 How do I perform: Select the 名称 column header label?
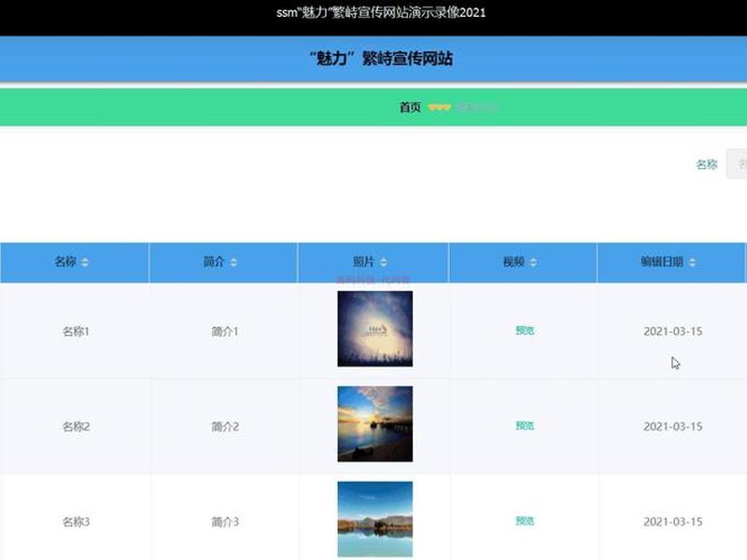coord(65,261)
